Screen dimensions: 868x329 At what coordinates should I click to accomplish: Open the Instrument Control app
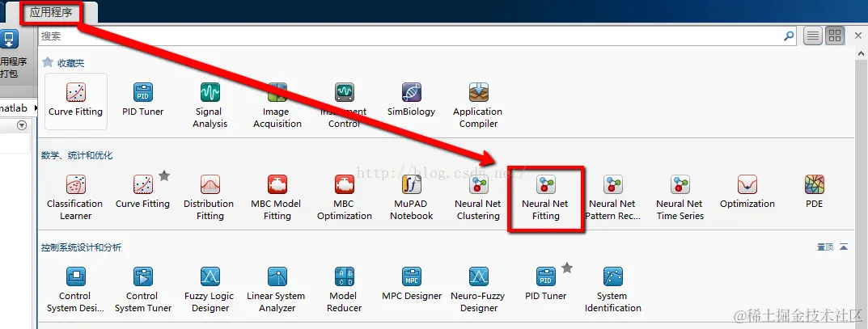[x=344, y=105]
